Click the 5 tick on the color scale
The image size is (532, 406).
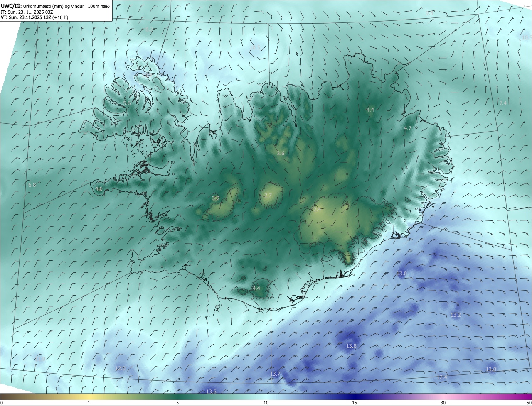pos(177,403)
